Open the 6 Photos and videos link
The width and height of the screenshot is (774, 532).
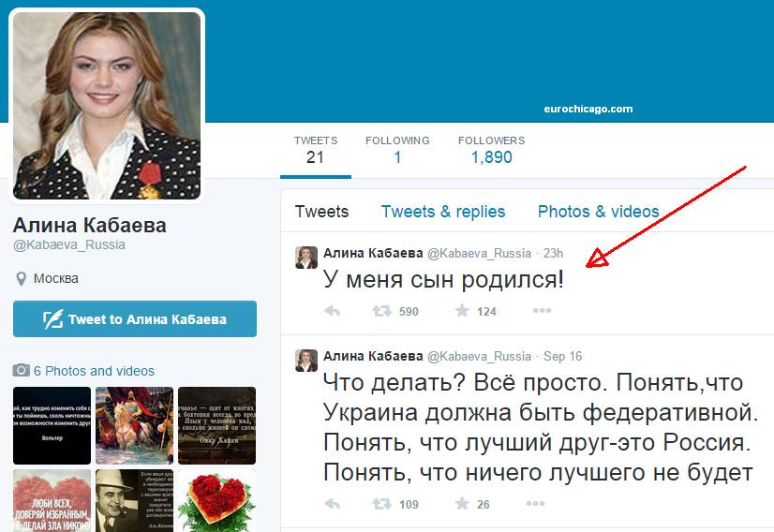pyautogui.click(x=94, y=371)
